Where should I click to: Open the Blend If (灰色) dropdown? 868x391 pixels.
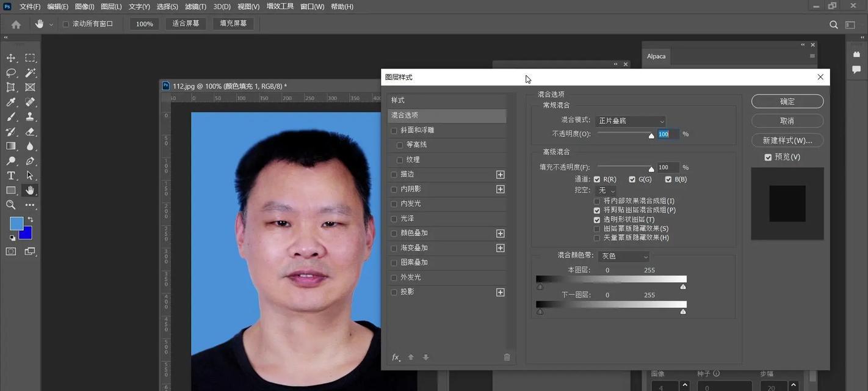pyautogui.click(x=623, y=257)
